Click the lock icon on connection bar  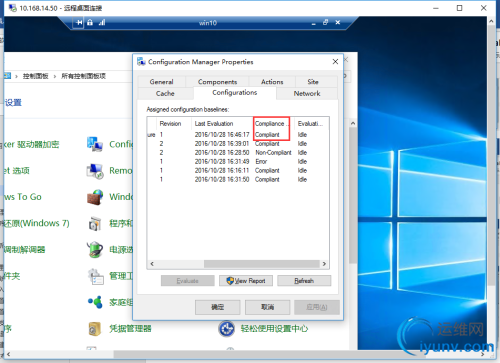90,22
